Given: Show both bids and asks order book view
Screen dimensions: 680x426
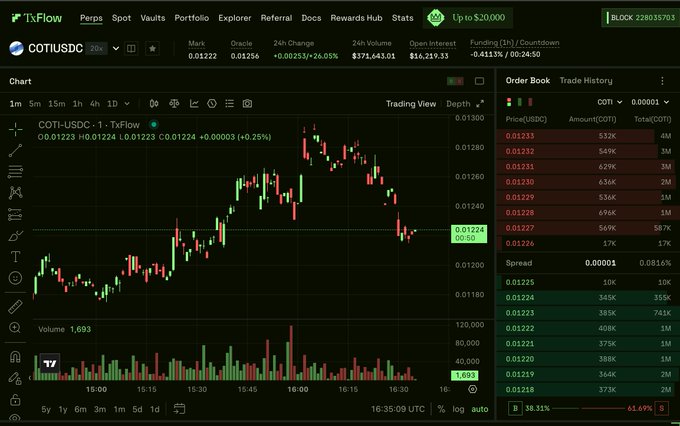Looking at the screenshot, I should [509, 102].
